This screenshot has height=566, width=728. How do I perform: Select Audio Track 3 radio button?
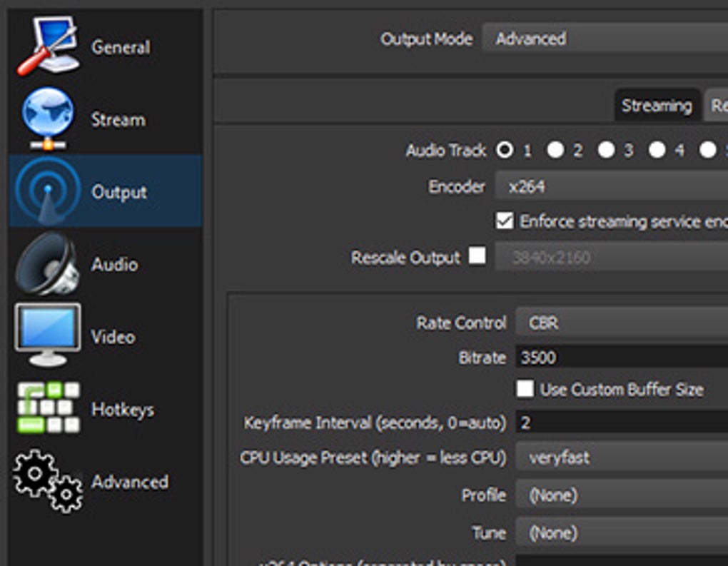click(606, 150)
